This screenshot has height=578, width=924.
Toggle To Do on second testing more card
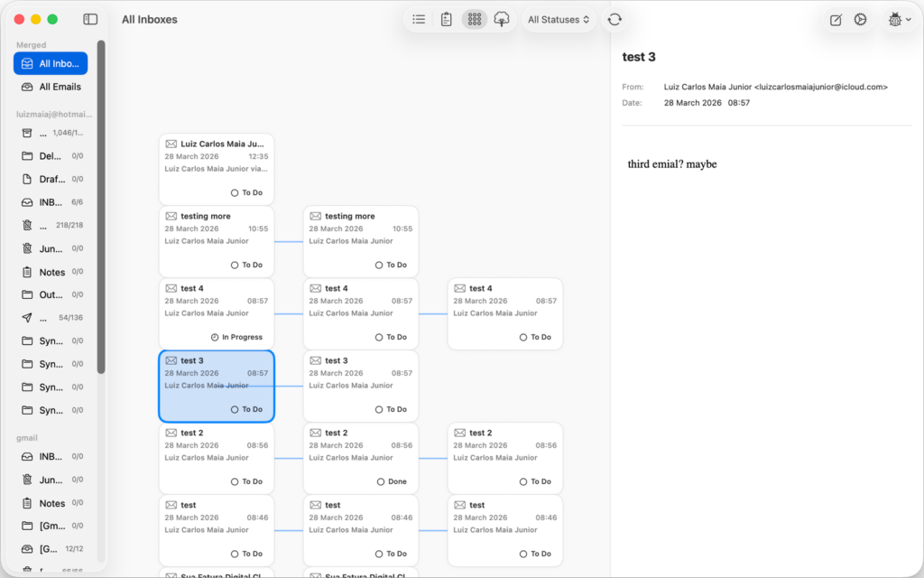click(x=391, y=265)
